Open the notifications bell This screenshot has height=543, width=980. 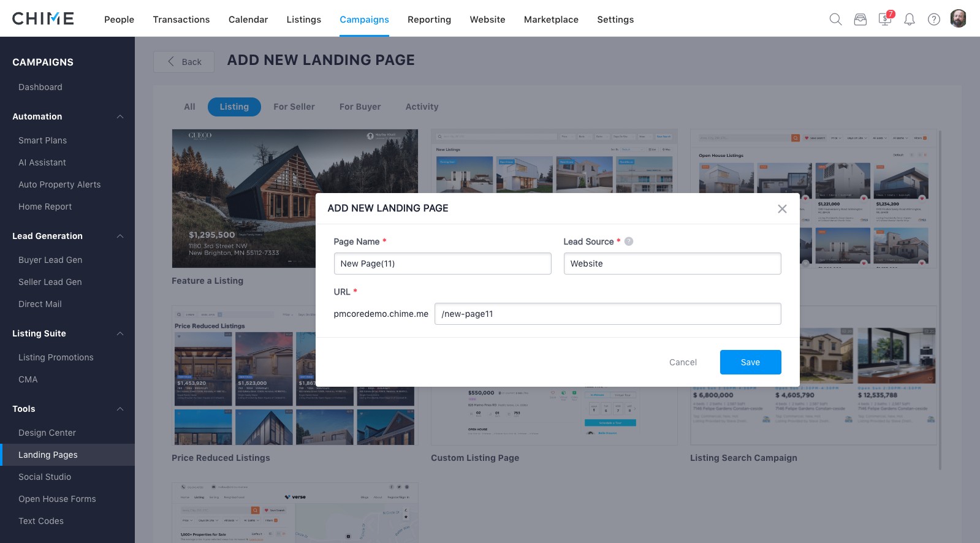pyautogui.click(x=910, y=19)
